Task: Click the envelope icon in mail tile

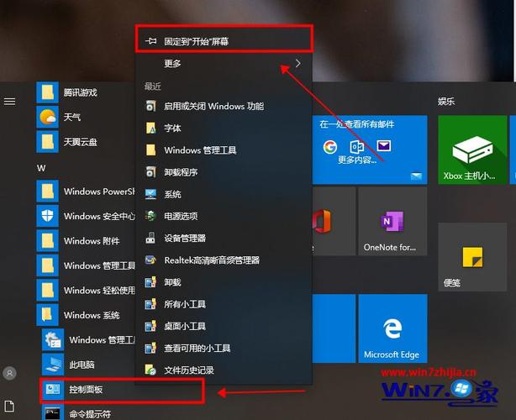Action: [384, 145]
